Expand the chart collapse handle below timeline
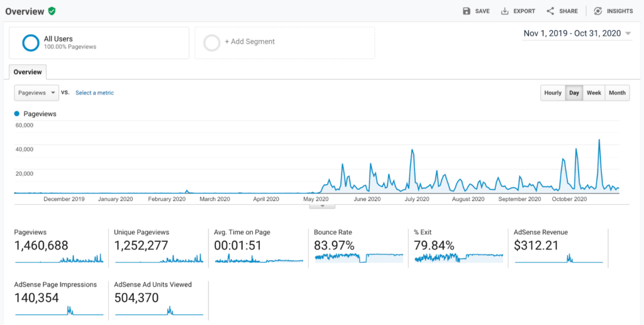 322,206
